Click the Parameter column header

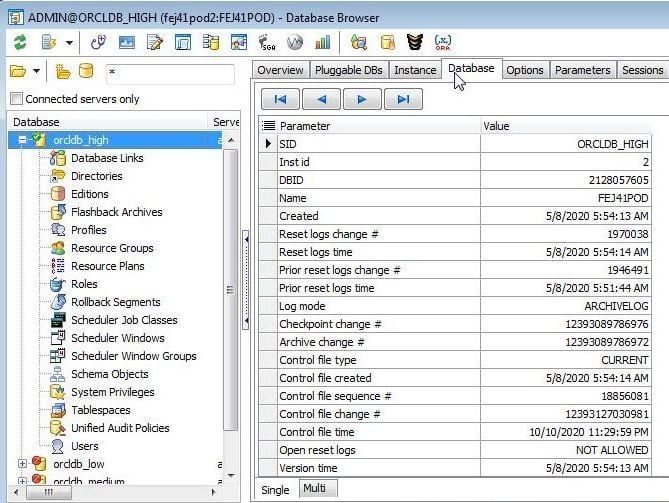[x=379, y=126]
